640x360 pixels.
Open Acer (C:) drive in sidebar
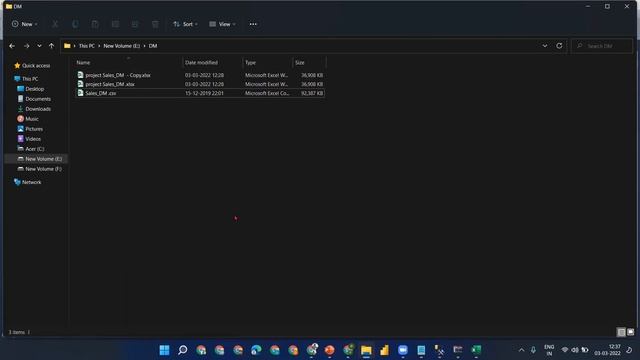coord(31,149)
